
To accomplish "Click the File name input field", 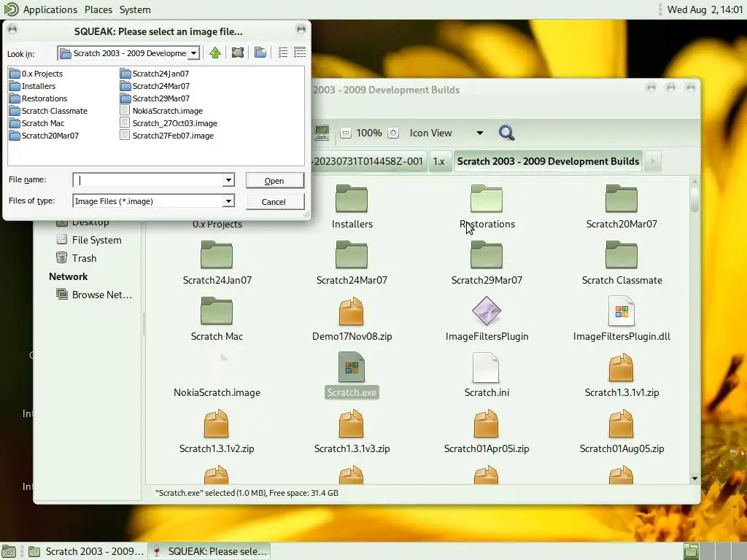I will pyautogui.click(x=147, y=180).
